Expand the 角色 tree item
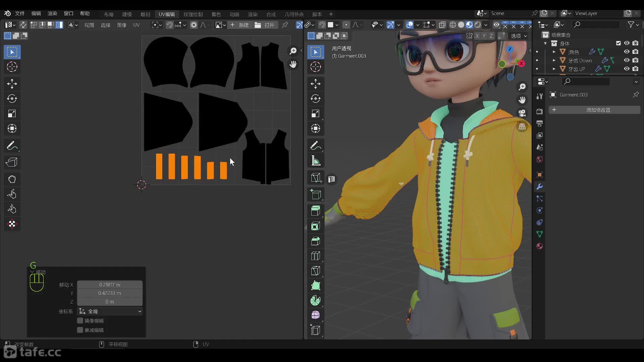Image resolution: width=644 pixels, height=362 pixels. point(554,52)
